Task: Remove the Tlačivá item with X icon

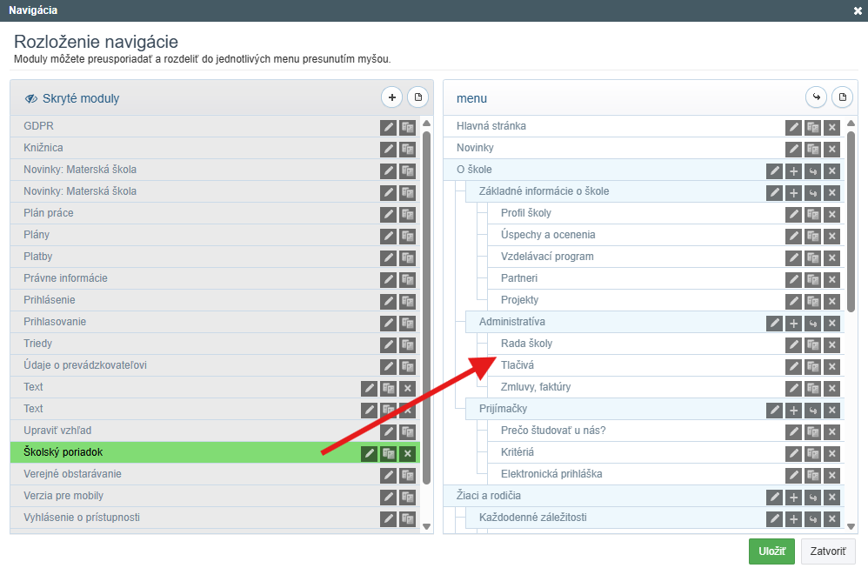Action: tap(831, 366)
